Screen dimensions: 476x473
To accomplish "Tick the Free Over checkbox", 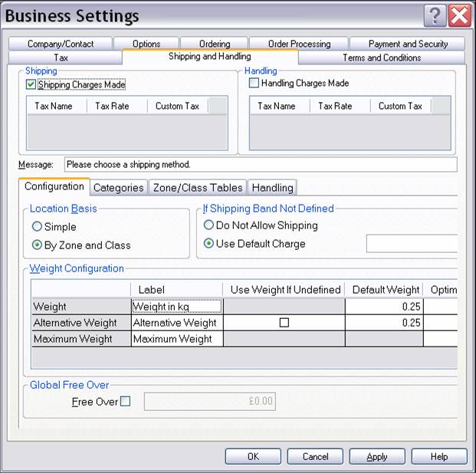I will (x=126, y=401).
